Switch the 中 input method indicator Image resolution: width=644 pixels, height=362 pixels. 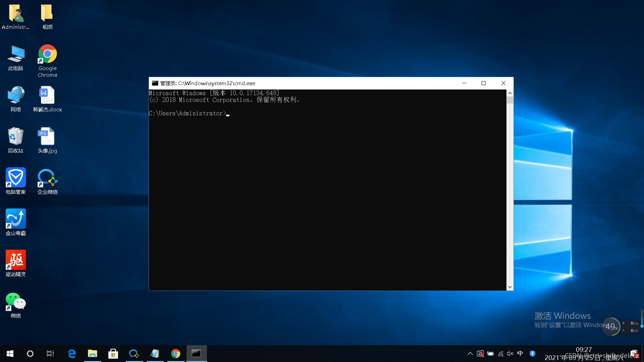[520, 353]
